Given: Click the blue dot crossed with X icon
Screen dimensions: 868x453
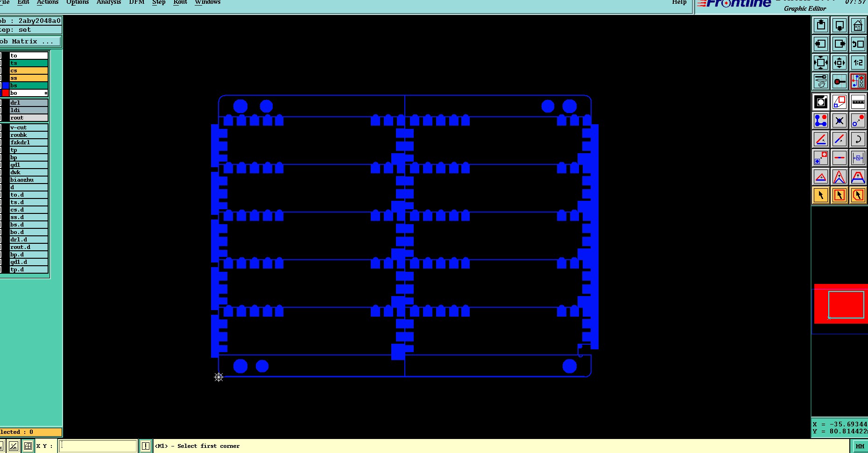Looking at the screenshot, I should click(840, 120).
